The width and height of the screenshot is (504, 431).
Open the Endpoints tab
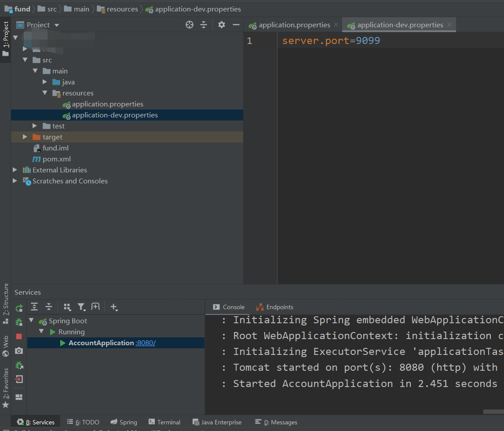[274, 307]
